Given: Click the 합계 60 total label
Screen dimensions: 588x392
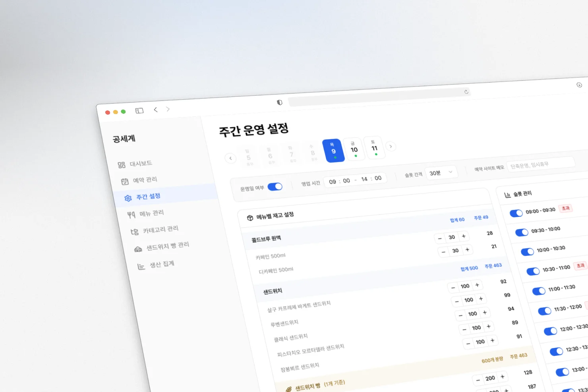Looking at the screenshot, I should click(x=457, y=220).
